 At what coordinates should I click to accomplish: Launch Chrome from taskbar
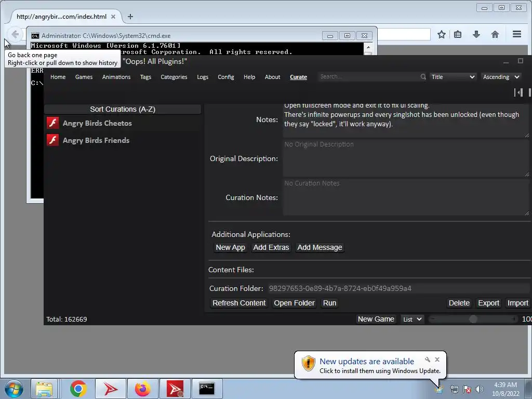tap(78, 389)
